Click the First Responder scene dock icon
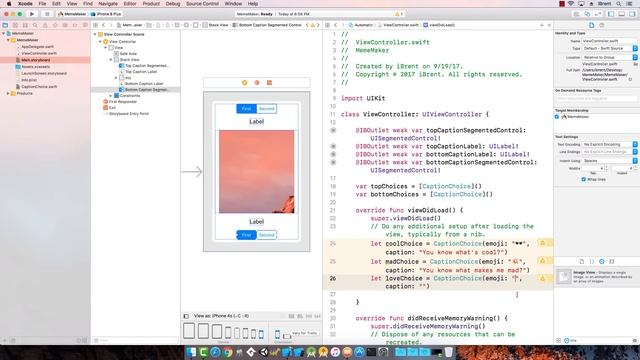 coord(257,82)
